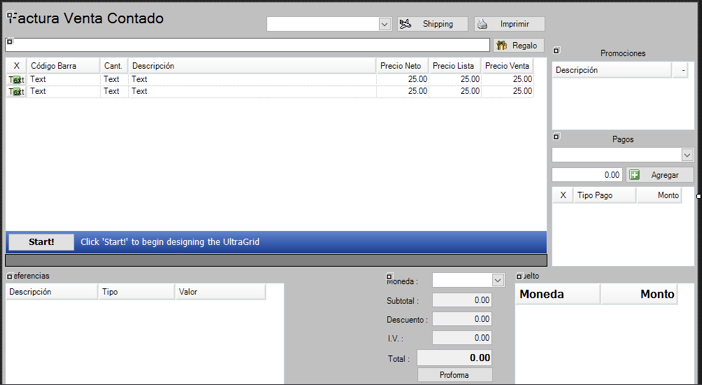Click the Tipo header in Referencias grid
702x385 pixels.
coord(137,292)
